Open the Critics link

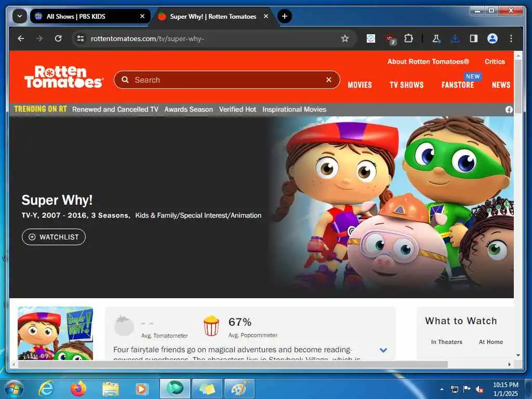(495, 62)
